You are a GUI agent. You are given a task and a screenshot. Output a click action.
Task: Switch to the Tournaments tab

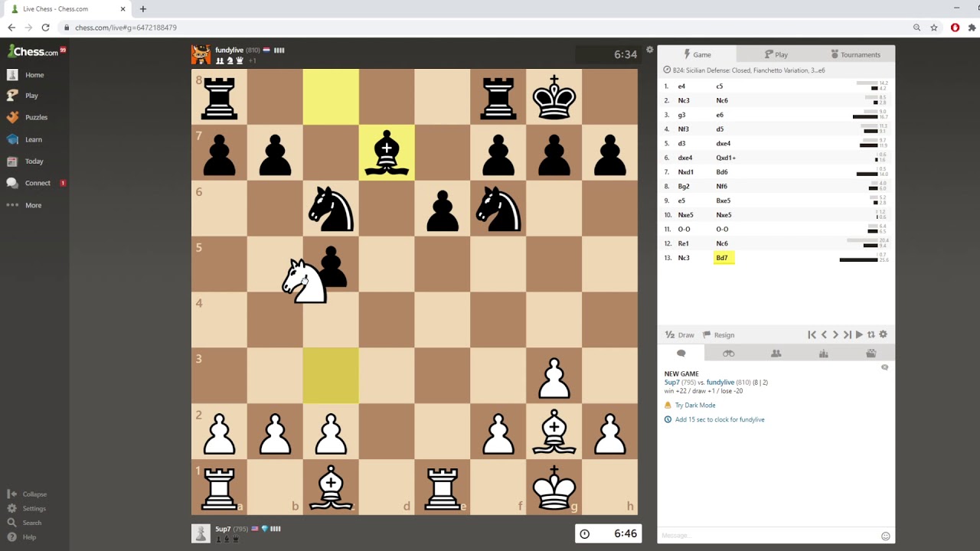tap(855, 54)
